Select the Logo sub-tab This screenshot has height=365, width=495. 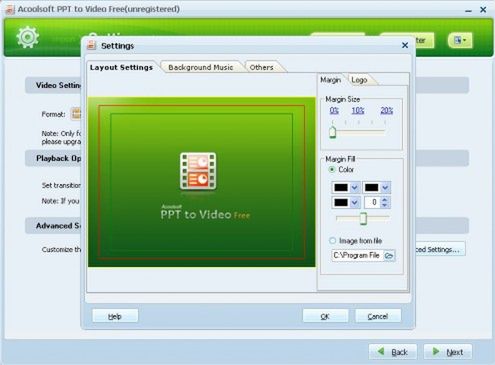[x=359, y=80]
